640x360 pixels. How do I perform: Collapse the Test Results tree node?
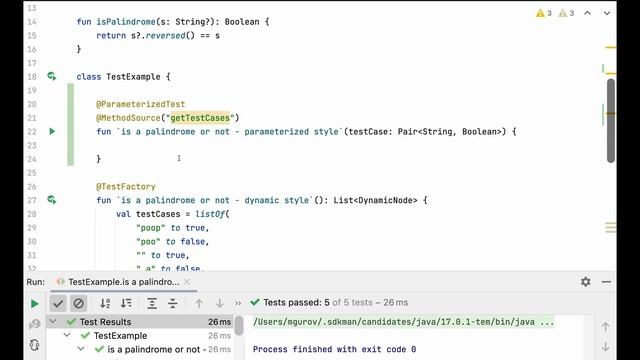click(53, 322)
